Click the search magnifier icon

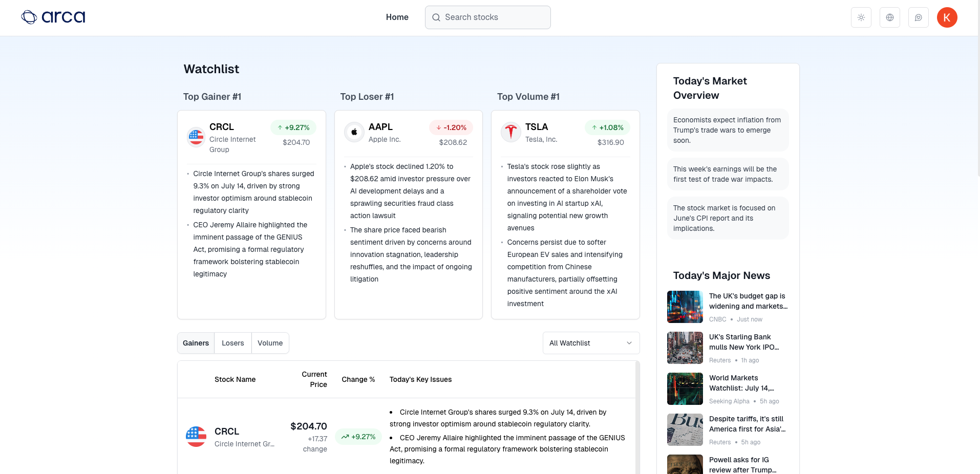coord(436,17)
